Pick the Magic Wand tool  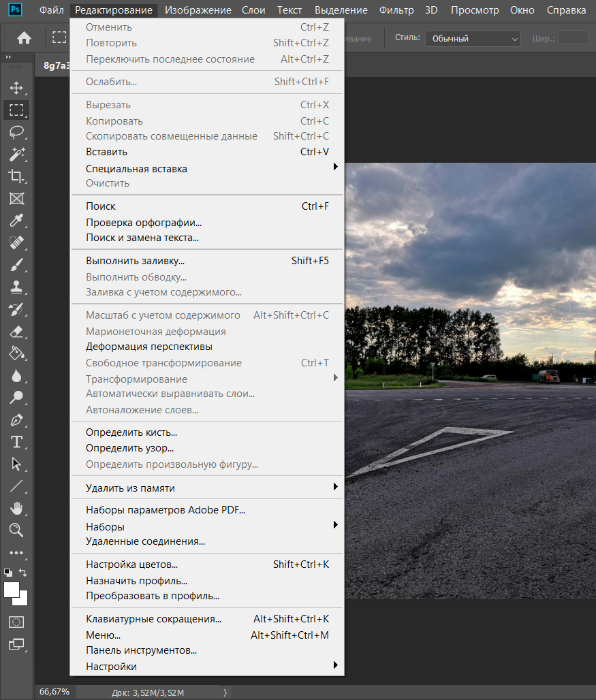coord(16,154)
